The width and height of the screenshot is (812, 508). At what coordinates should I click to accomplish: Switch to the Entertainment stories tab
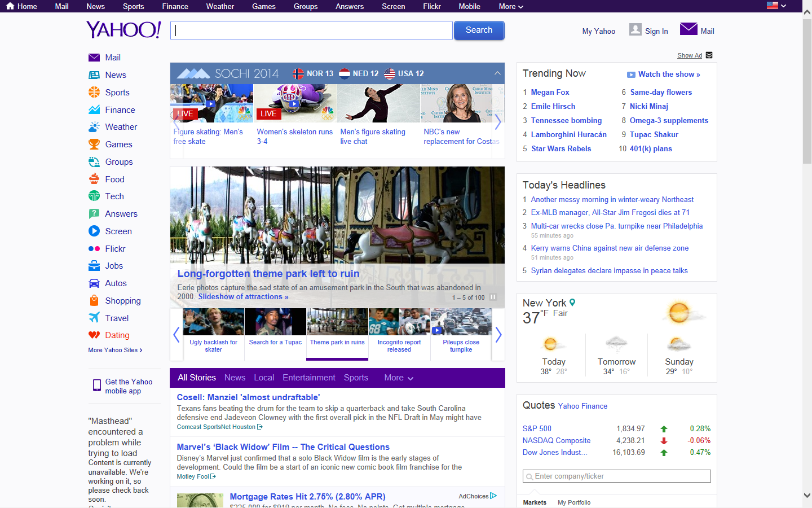tap(309, 378)
